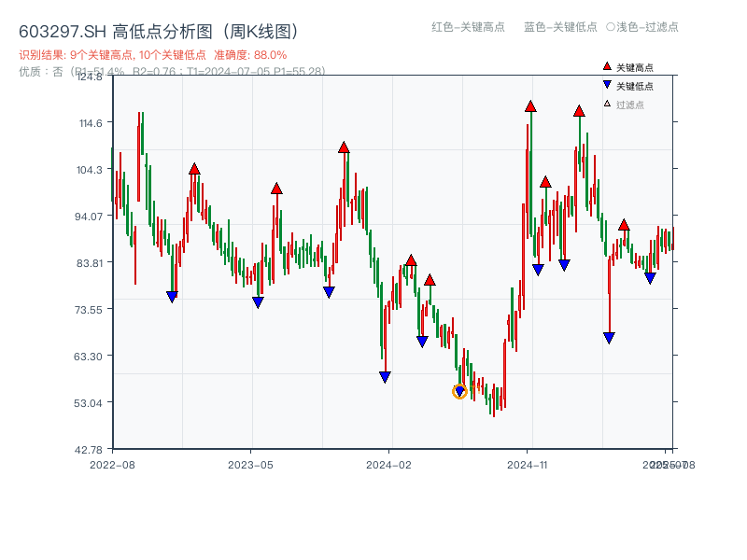Click the highest red triangle above 2024-11
The width and height of the screenshot is (747, 560).
pos(529,106)
